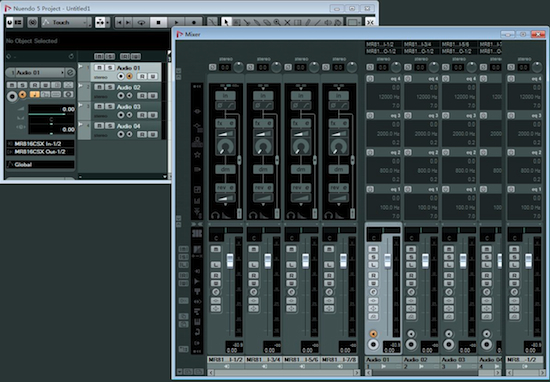Click the Stop button in the transport bar
The width and height of the screenshot is (550, 382).
(159, 22)
